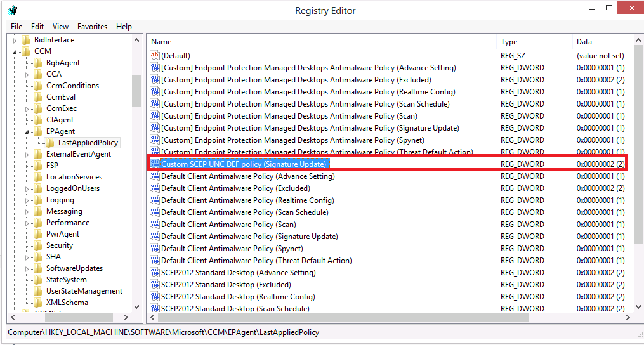Click the tree pane horizontal scroll left arrow
Image resolution: width=644 pixels, height=345 pixels.
[12, 318]
